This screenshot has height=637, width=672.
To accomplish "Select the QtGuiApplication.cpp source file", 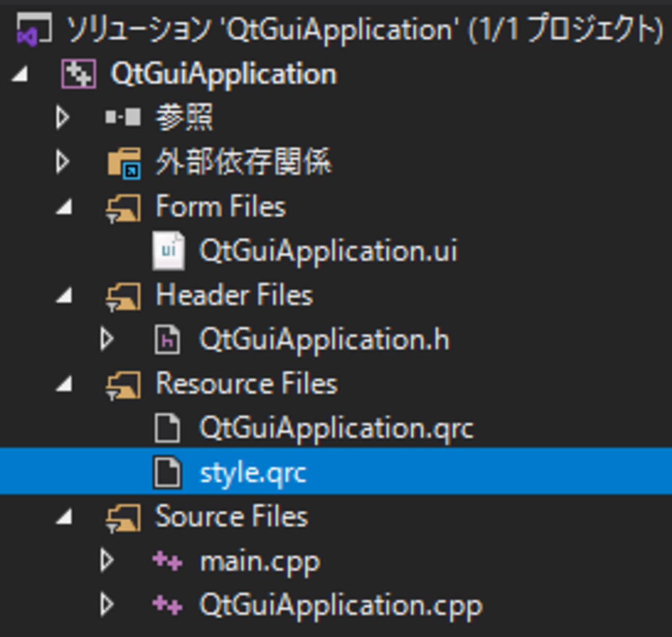I will [x=341, y=605].
